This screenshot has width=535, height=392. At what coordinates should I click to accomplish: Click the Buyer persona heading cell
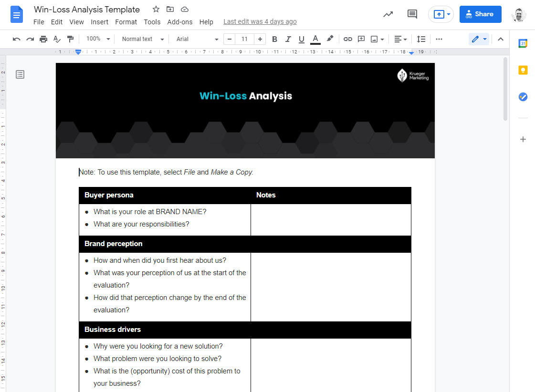click(165, 196)
